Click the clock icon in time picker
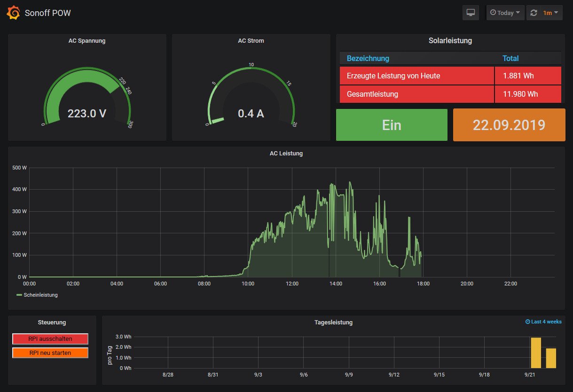 [493, 13]
